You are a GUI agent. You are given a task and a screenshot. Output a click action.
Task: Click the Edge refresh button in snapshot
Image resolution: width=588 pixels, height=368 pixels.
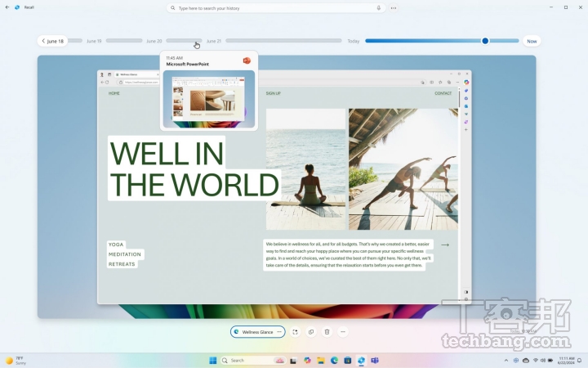pos(107,83)
